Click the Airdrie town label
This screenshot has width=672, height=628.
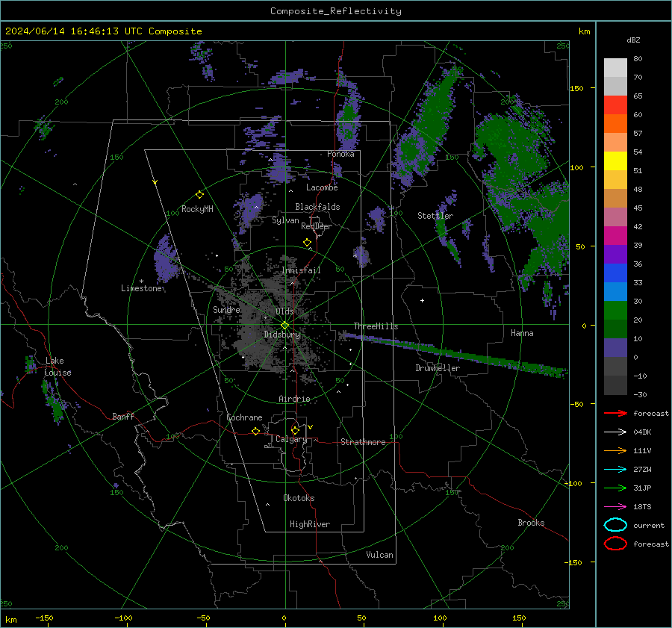point(294,399)
